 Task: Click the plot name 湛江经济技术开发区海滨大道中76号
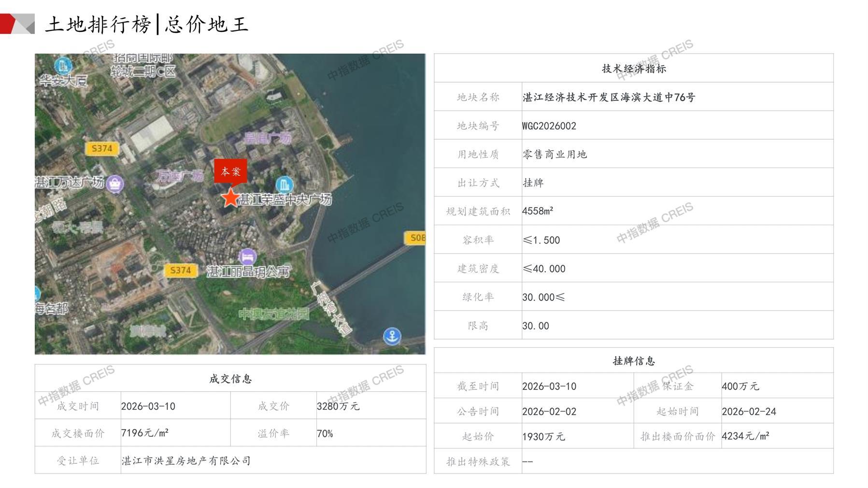click(x=609, y=98)
